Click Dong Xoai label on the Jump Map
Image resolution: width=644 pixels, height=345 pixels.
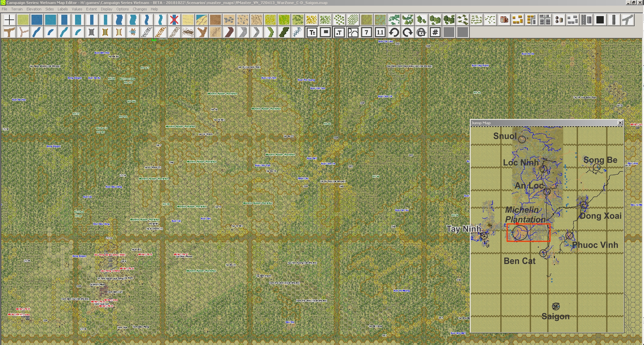601,216
